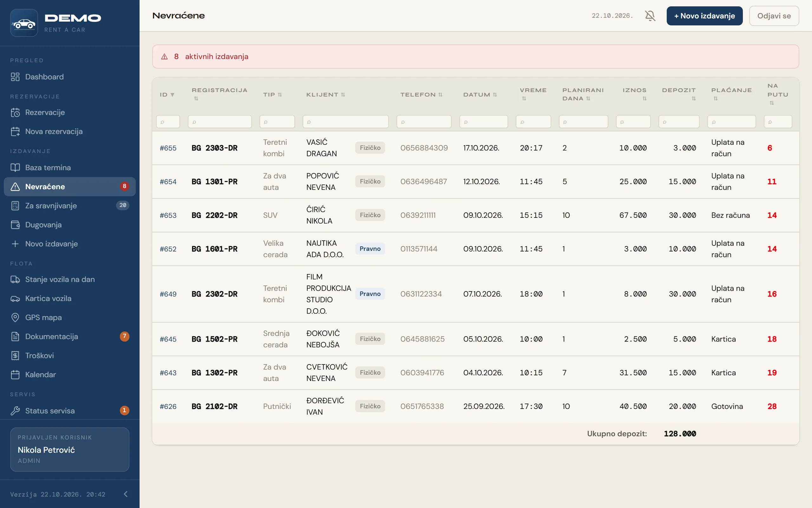Open rental #626 link
Viewport: 812px width, 508px height.
tap(168, 406)
